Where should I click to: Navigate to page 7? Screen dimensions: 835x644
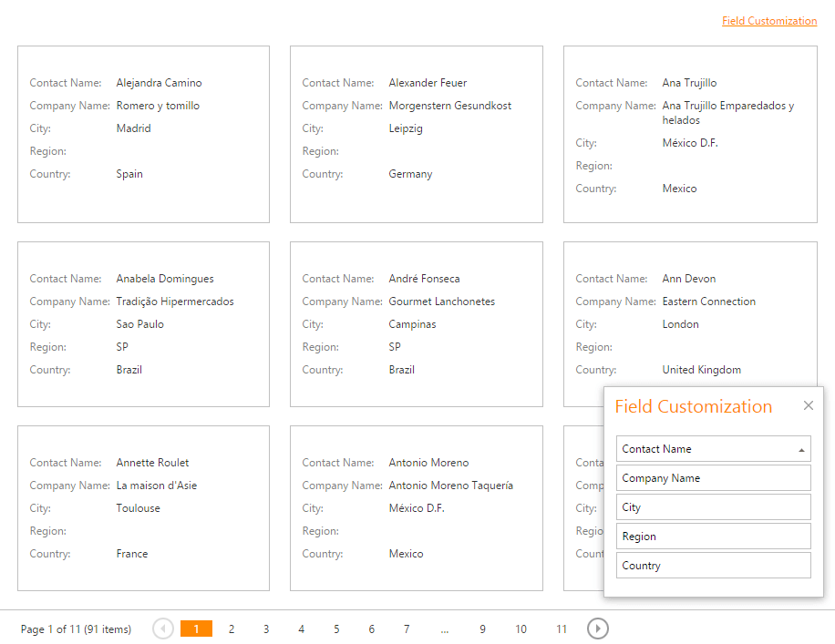point(407,629)
